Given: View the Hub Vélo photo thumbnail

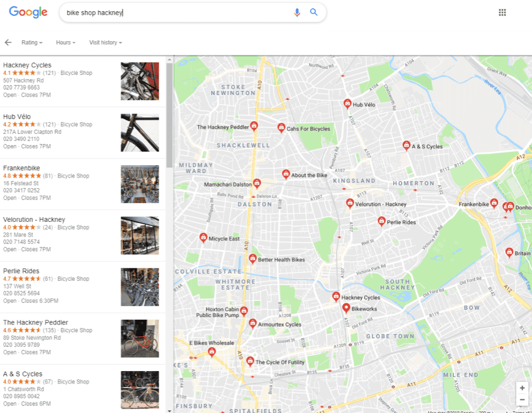Looking at the screenshot, I should pos(140,133).
